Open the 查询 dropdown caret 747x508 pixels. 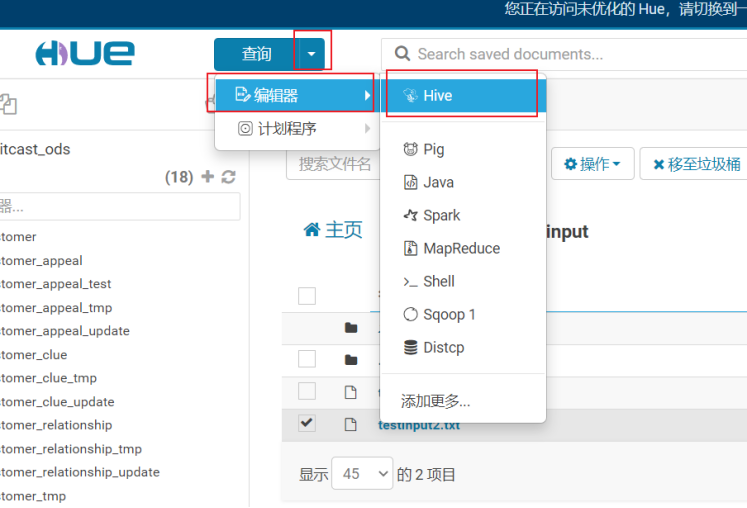[312, 54]
